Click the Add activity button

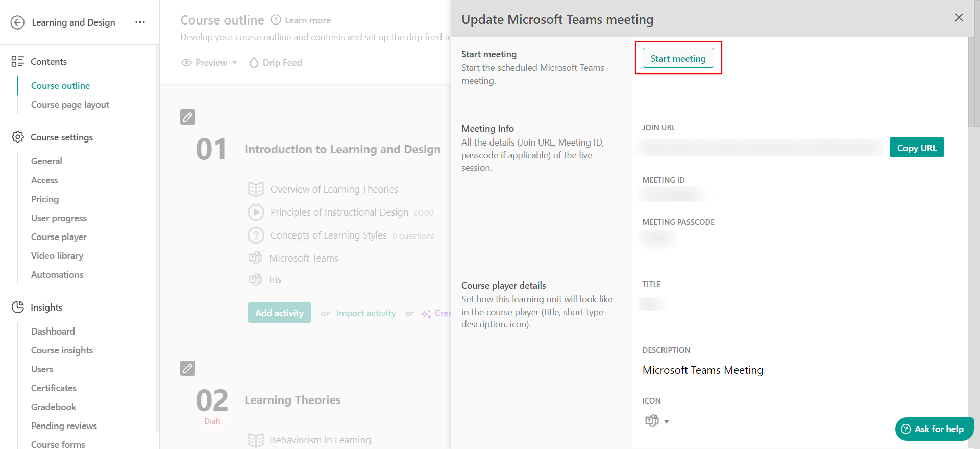[279, 313]
